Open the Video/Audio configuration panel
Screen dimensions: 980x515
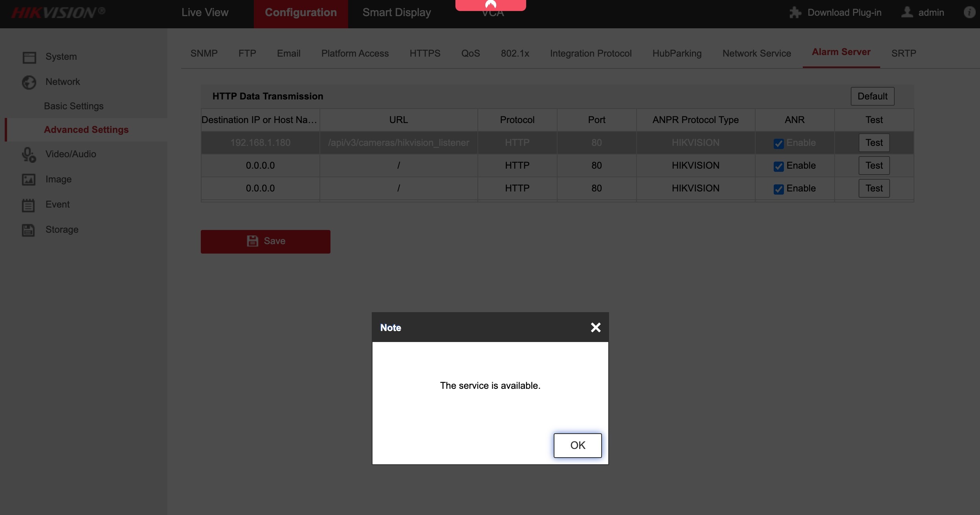pyautogui.click(x=70, y=154)
